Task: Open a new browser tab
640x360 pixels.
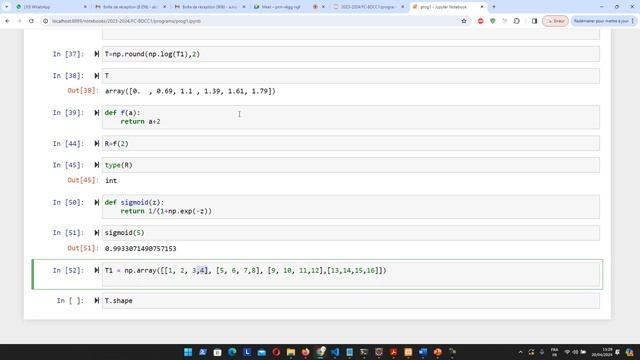Action: [494, 7]
